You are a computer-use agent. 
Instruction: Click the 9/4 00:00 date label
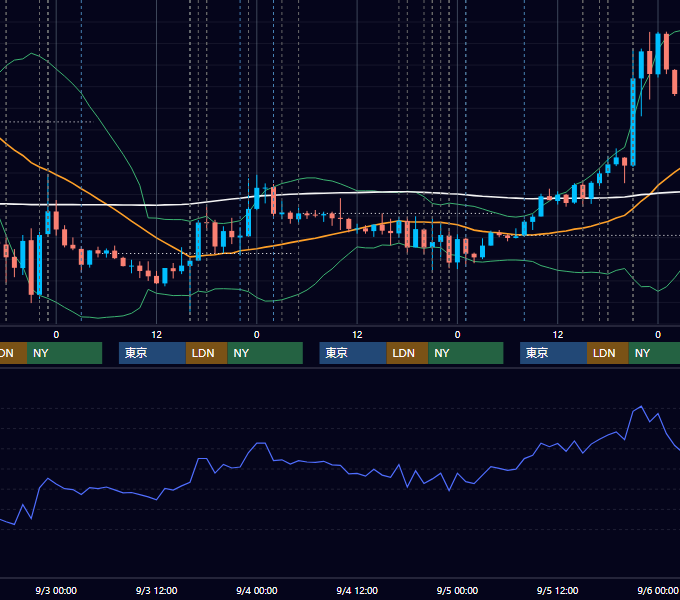pos(257,590)
